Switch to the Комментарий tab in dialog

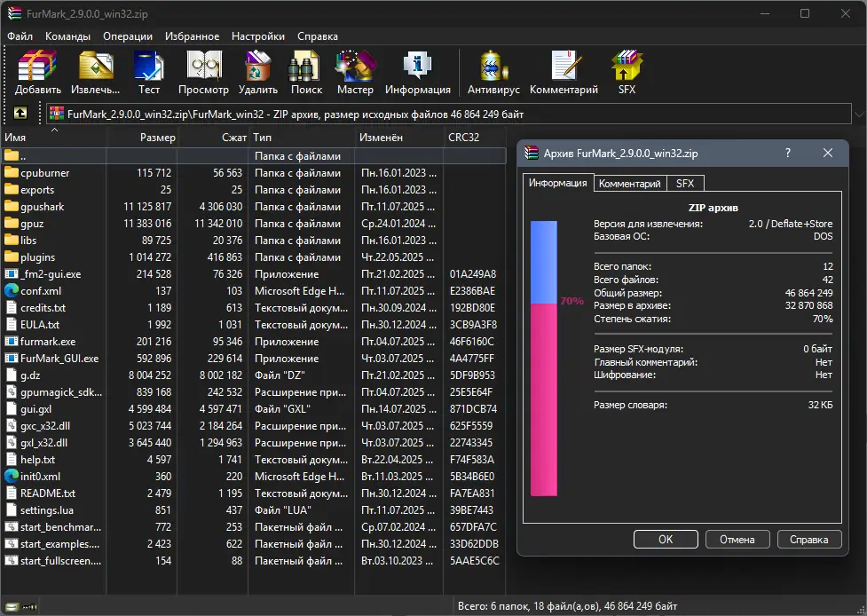coord(630,184)
